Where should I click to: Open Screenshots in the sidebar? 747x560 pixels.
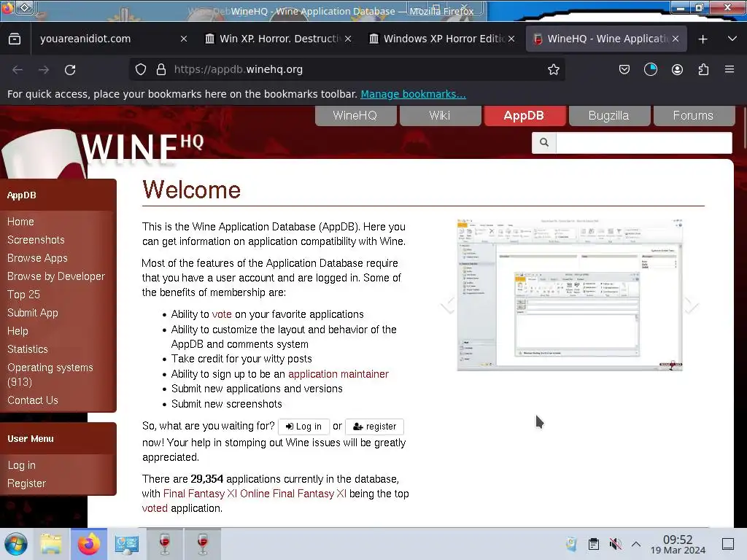(x=36, y=240)
